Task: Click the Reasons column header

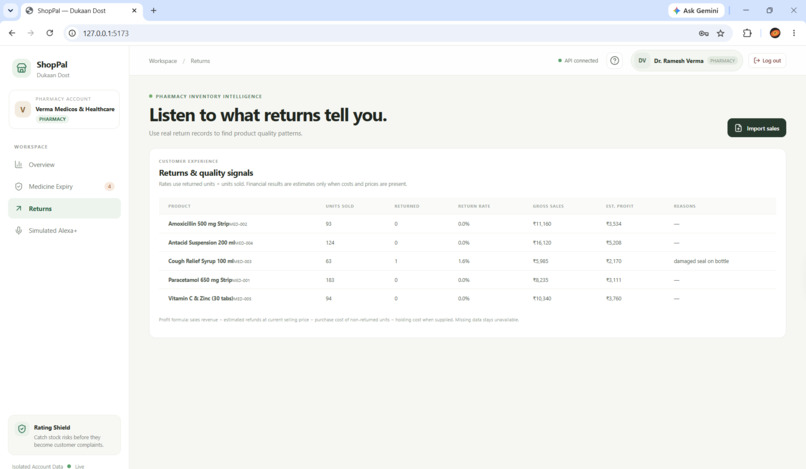Action: point(684,206)
